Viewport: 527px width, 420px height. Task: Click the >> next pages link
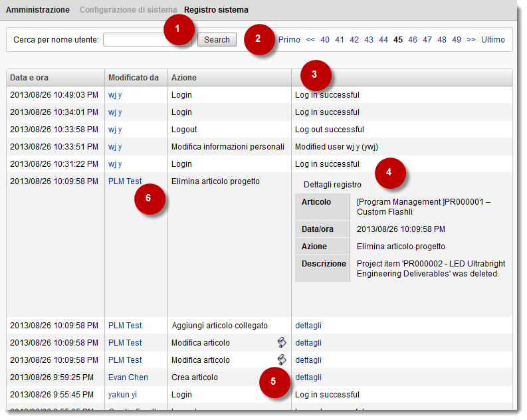(x=471, y=40)
